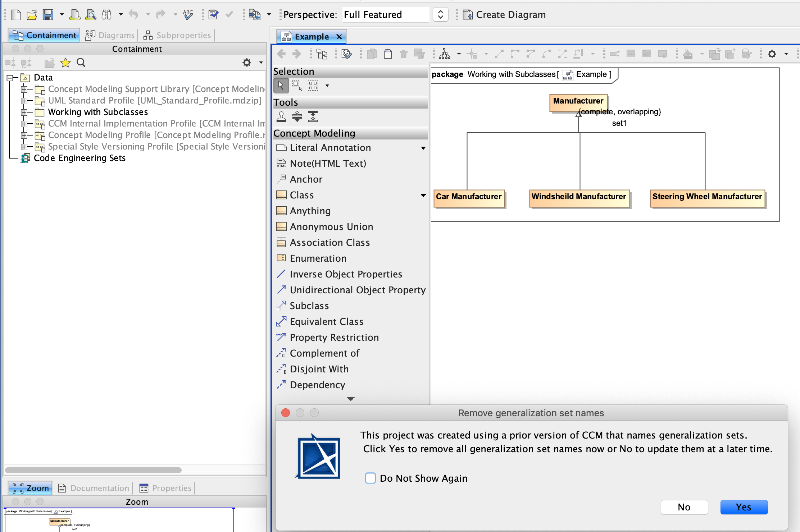Select the Property Restriction tool
The height and width of the screenshot is (532, 800).
click(x=334, y=338)
